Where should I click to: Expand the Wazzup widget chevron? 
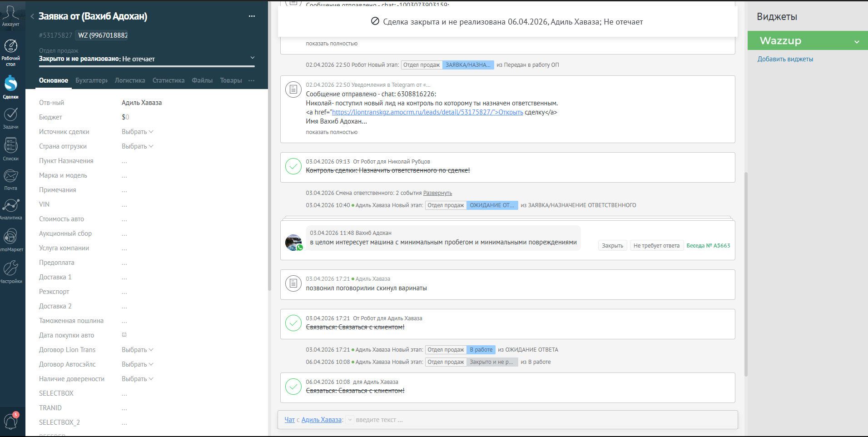pos(857,41)
